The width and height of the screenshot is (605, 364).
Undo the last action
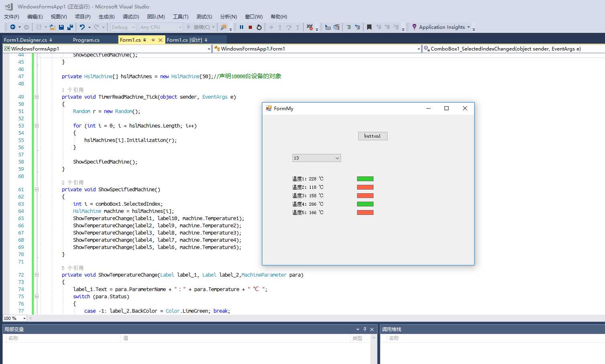[82, 27]
